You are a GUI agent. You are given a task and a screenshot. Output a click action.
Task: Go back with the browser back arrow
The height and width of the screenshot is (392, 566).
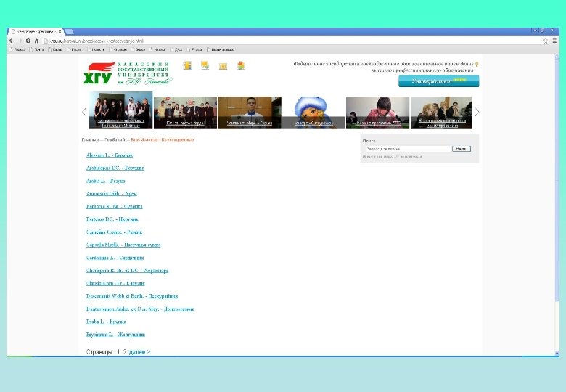point(12,41)
